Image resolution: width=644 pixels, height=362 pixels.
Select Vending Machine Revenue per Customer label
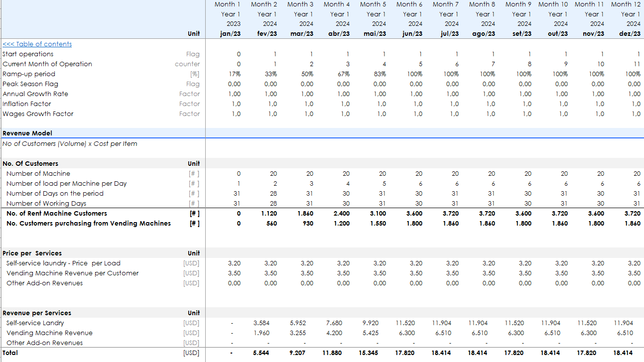coord(72,273)
